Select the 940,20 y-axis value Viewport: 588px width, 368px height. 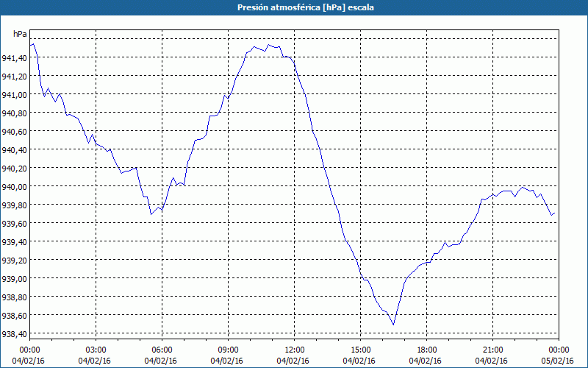pos(14,169)
